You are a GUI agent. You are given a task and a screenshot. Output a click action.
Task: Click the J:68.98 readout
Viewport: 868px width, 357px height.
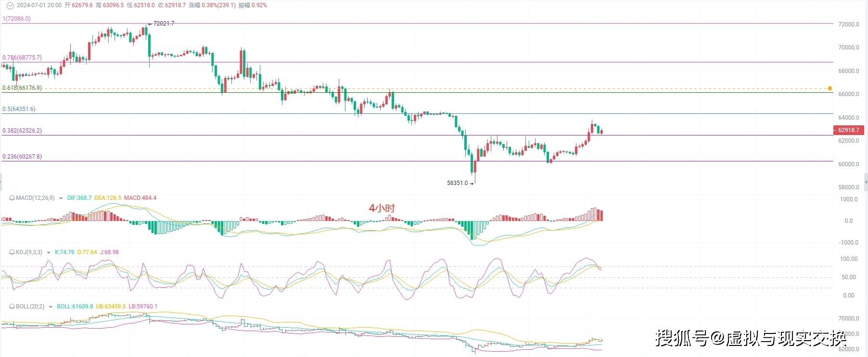click(x=109, y=252)
